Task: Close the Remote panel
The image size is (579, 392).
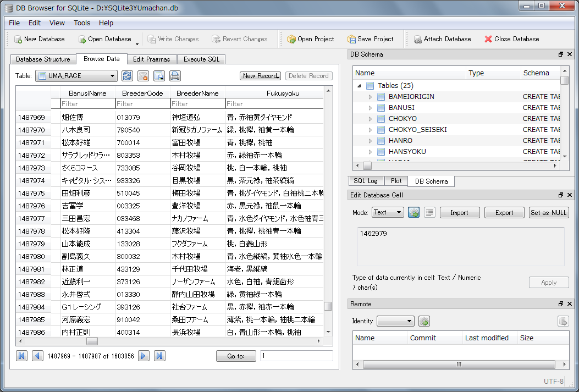Action: coord(570,304)
